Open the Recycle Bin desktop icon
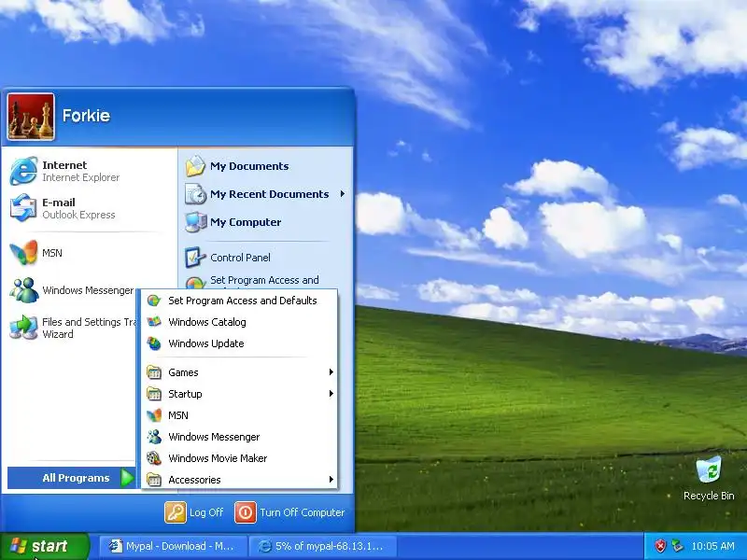747x560 pixels. pos(709,469)
